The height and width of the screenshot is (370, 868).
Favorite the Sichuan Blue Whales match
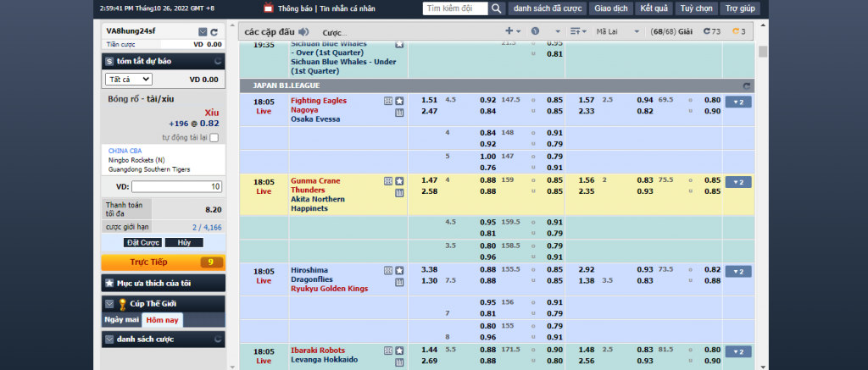tap(399, 44)
